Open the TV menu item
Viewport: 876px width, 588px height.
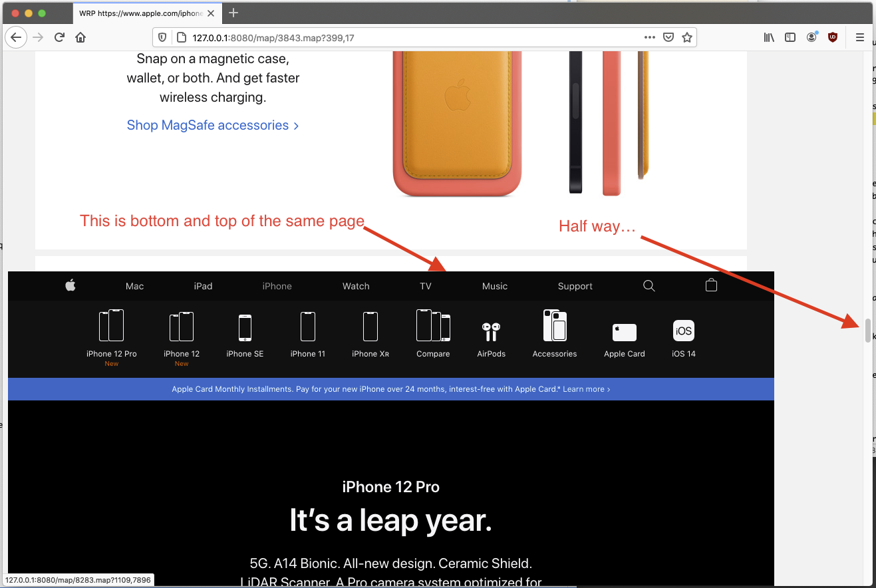(x=426, y=286)
